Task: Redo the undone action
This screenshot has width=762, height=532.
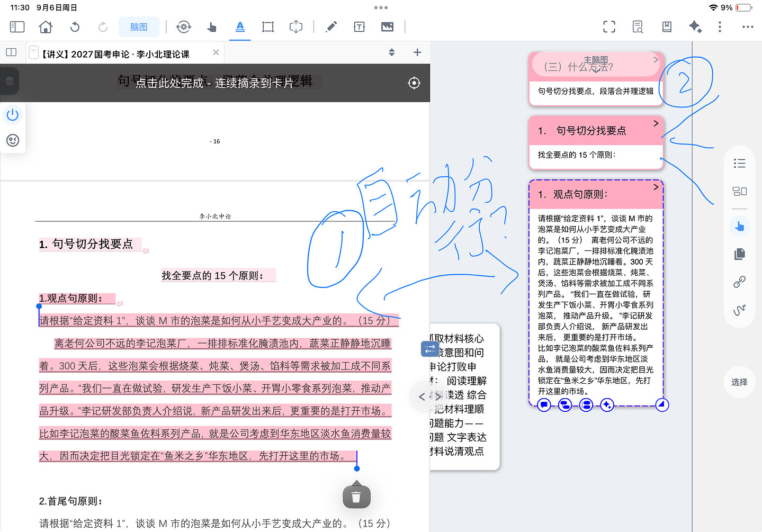Action: tap(103, 26)
